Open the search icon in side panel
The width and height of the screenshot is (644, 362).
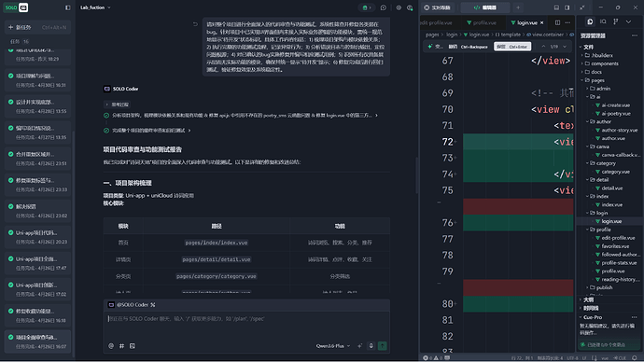click(603, 21)
